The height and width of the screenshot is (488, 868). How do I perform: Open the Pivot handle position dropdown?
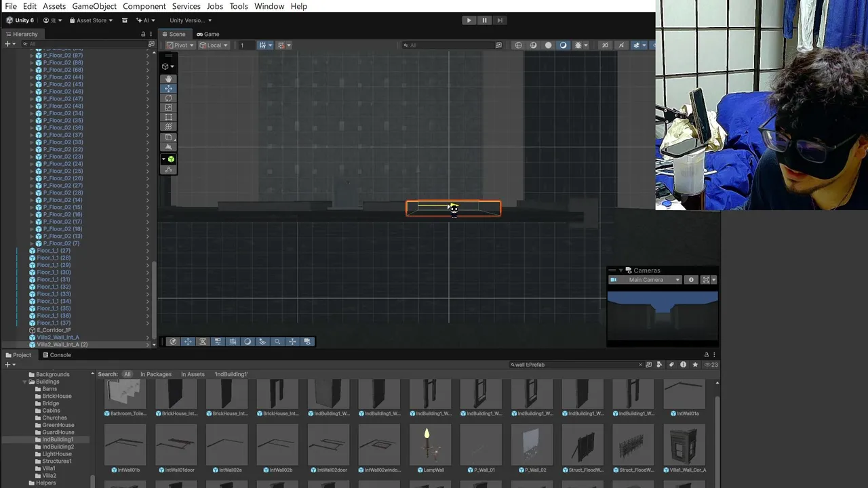(180, 45)
